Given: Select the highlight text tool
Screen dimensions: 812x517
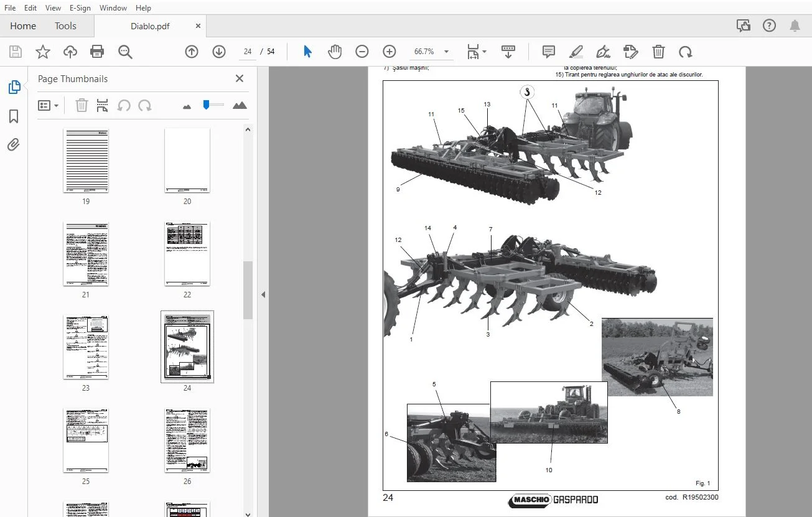Looking at the screenshot, I should click(576, 52).
